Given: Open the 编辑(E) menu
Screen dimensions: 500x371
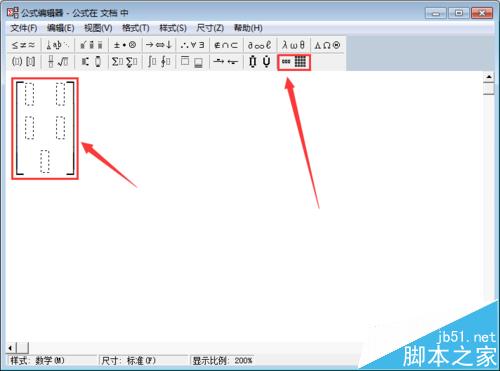Looking at the screenshot, I should coord(60,28).
